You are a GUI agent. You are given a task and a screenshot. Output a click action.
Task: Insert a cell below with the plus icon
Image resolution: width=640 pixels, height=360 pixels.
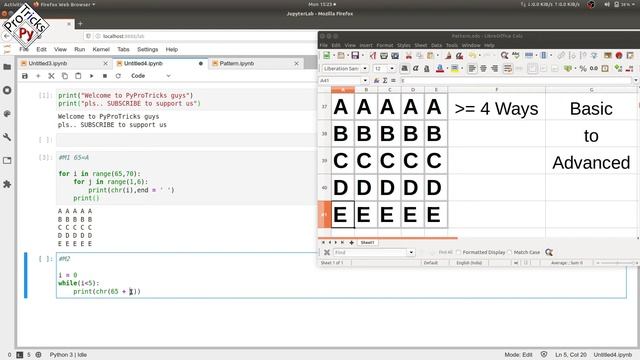coord(38,76)
